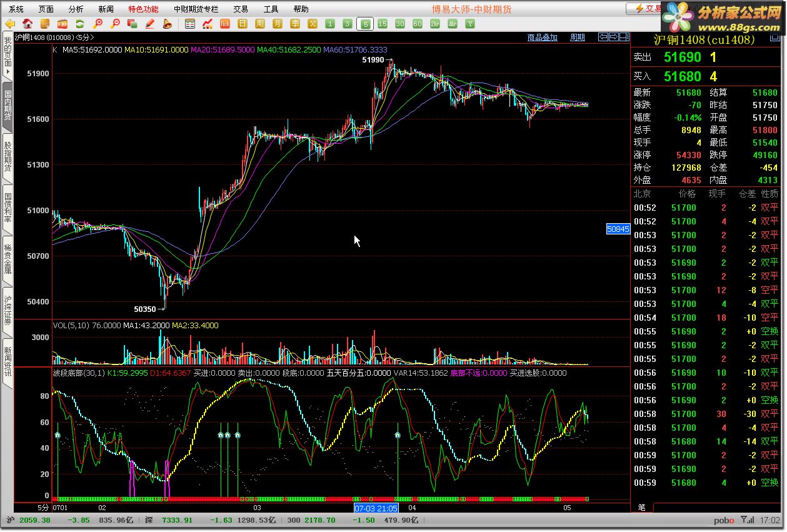787x532 pixels.
Task: Switch to 1-minute period
Action: click(x=330, y=24)
